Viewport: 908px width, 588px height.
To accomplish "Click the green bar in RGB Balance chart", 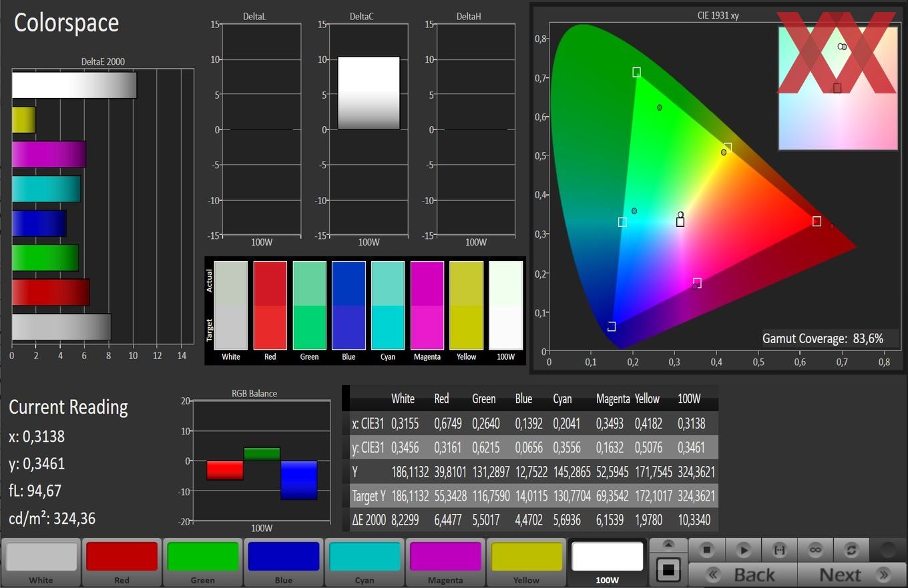I will (262, 454).
